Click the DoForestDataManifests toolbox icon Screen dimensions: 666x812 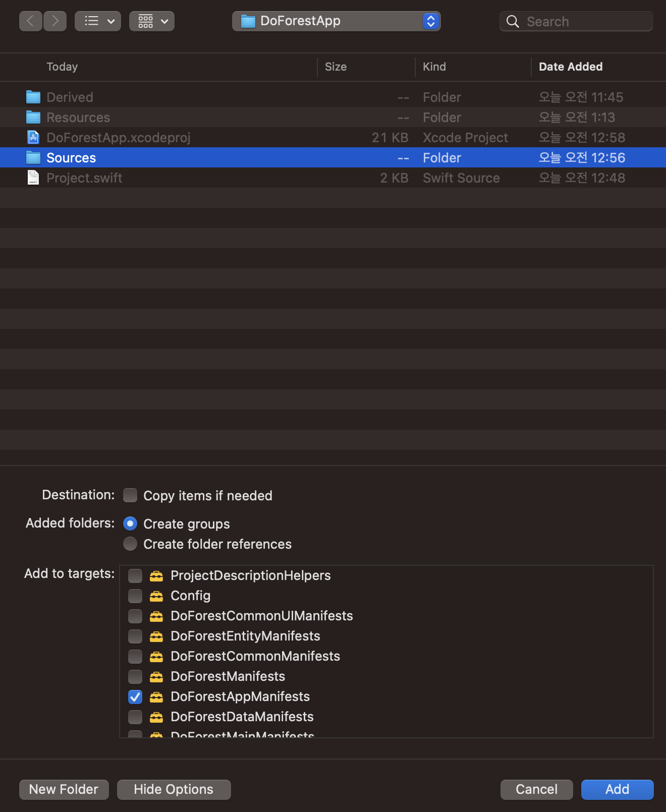click(156, 717)
